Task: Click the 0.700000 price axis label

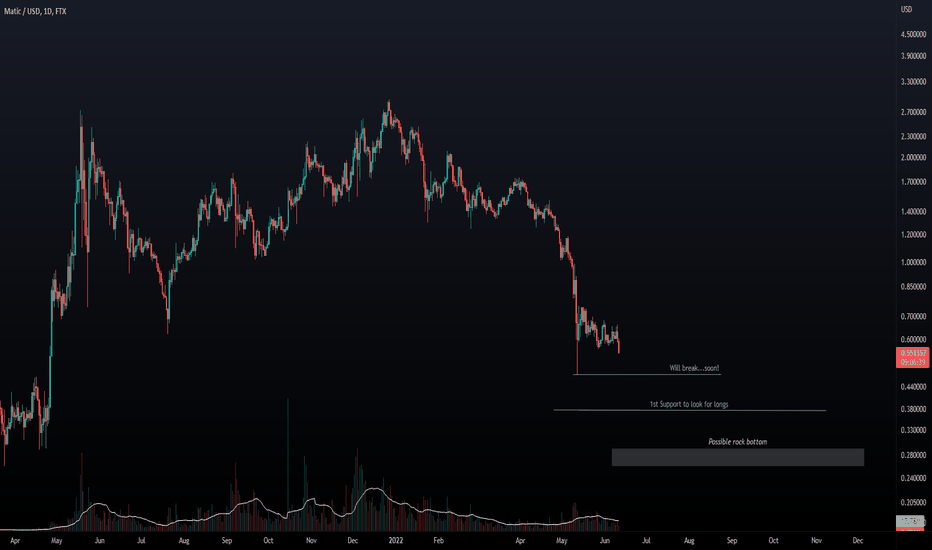Action: click(x=913, y=317)
